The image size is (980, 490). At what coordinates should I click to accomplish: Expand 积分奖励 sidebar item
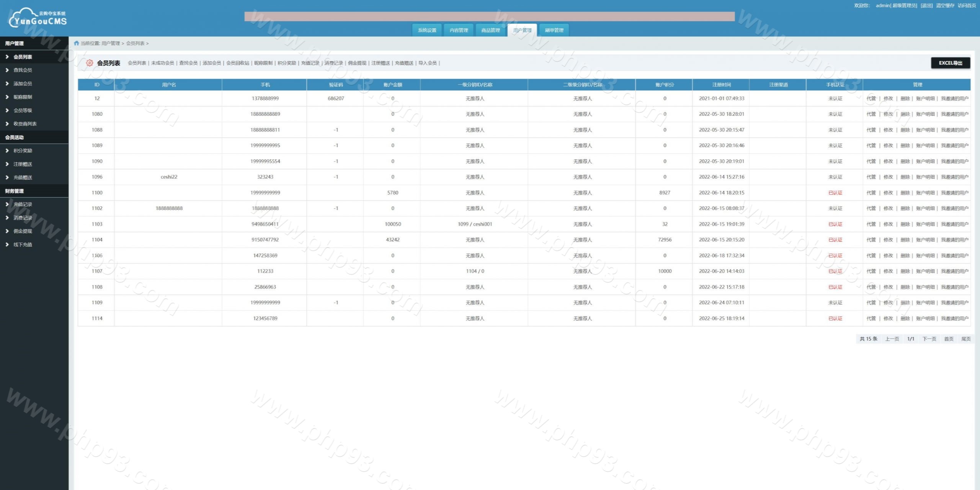(x=23, y=151)
